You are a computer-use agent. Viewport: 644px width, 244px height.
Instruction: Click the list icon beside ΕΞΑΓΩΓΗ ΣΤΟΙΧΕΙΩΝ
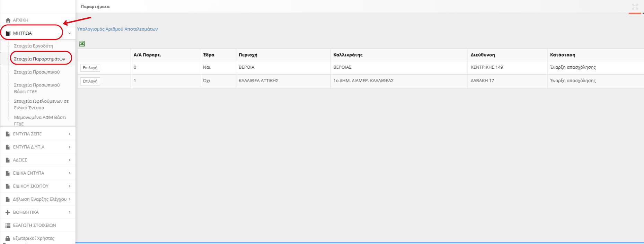click(x=8, y=226)
